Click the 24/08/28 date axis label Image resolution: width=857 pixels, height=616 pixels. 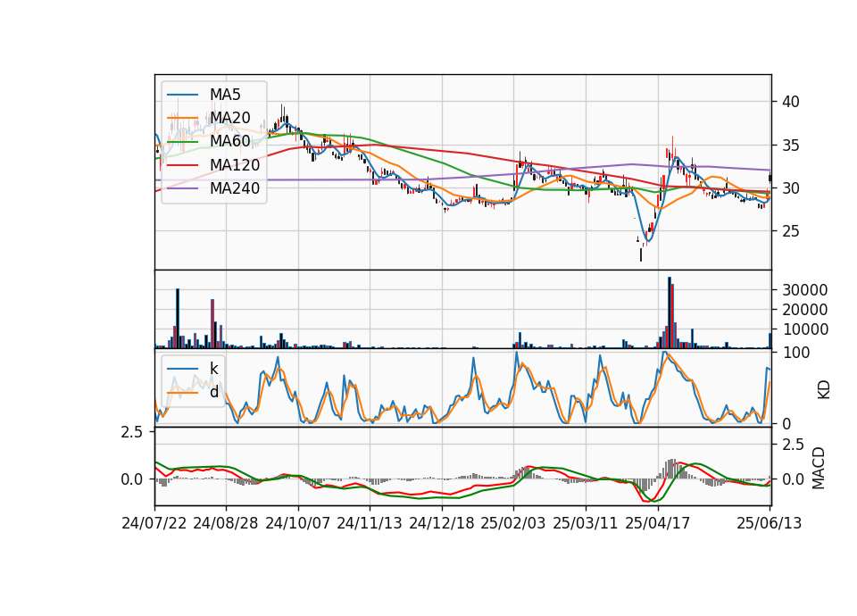tap(226, 523)
